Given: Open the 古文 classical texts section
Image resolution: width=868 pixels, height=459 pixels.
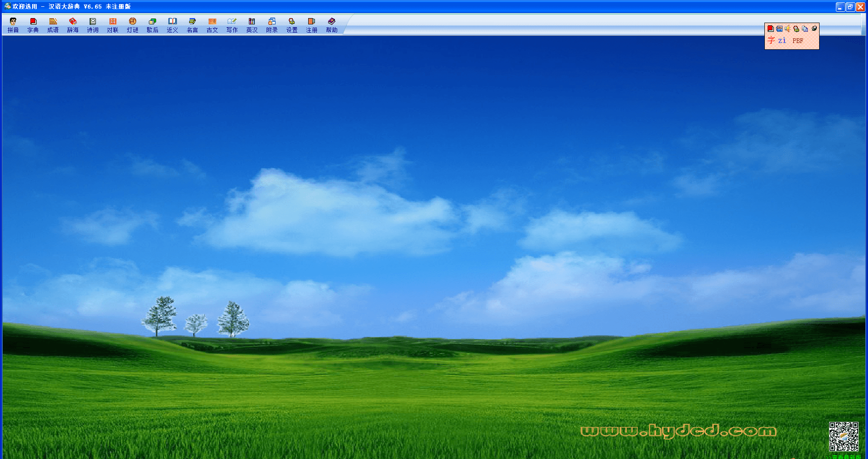Looking at the screenshot, I should pos(212,25).
